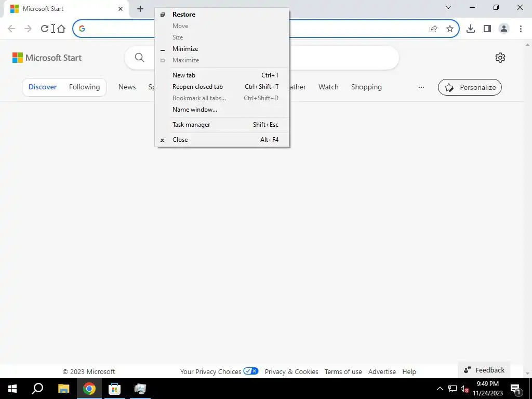Viewport: 532px width, 399px height.
Task: Select New tab in the context menu
Action: click(222, 75)
